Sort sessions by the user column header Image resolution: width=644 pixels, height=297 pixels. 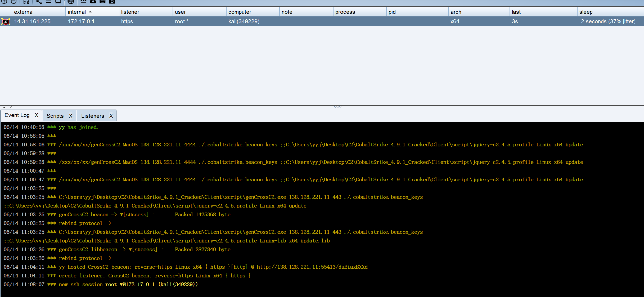pyautogui.click(x=200, y=12)
